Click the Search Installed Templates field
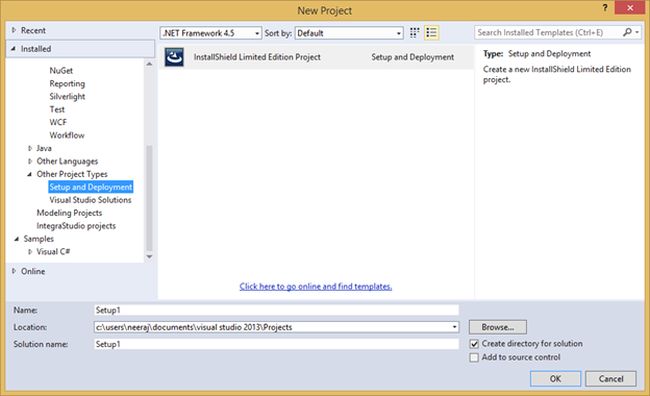The width and height of the screenshot is (650, 396). (548, 32)
